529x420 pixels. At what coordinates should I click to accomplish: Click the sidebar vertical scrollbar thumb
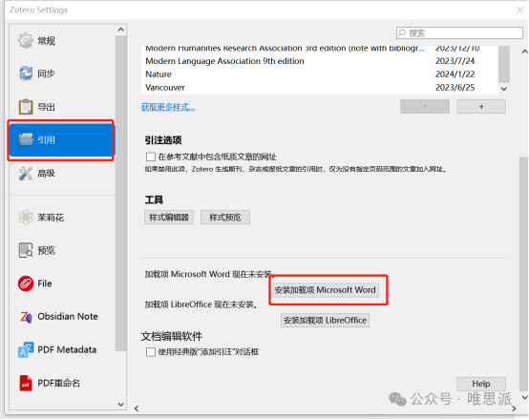tap(120, 193)
